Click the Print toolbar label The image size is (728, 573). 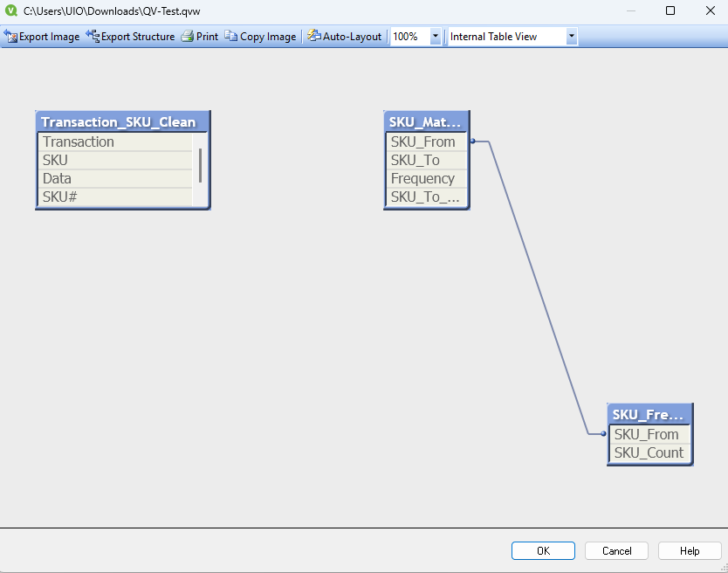pyautogui.click(x=207, y=37)
